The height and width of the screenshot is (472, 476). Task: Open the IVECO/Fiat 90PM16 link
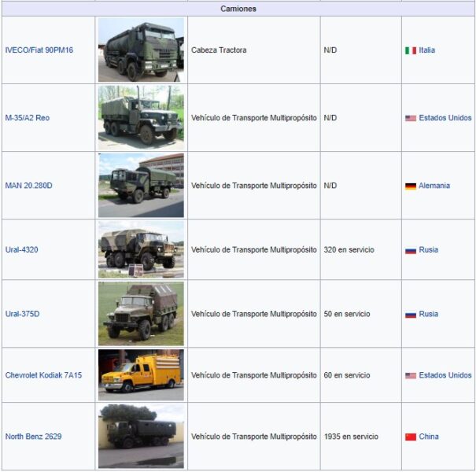point(39,50)
